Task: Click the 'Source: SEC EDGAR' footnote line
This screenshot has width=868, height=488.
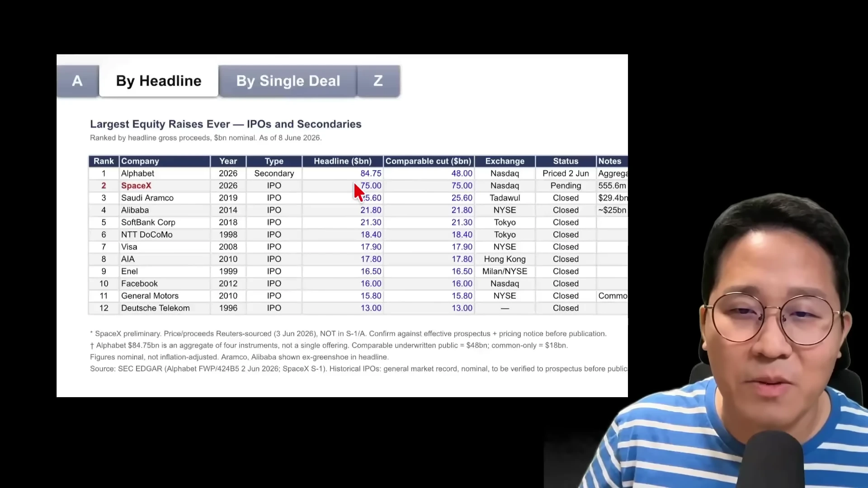Action: point(359,369)
